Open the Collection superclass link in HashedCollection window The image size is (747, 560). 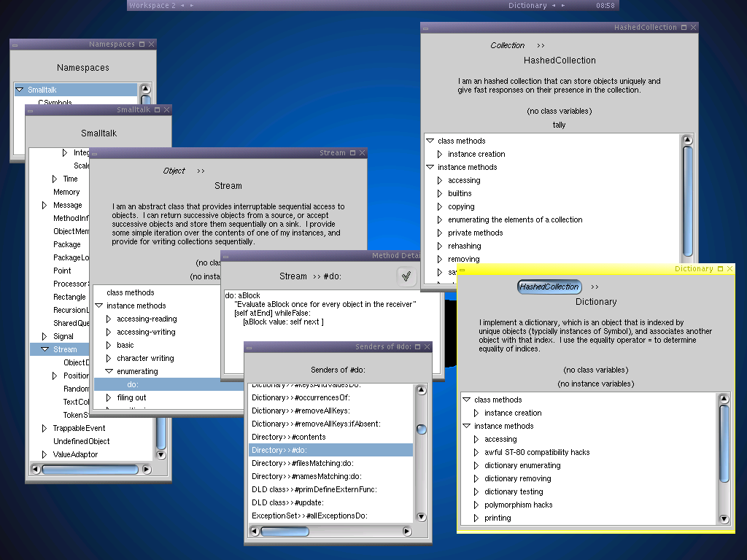508,45
